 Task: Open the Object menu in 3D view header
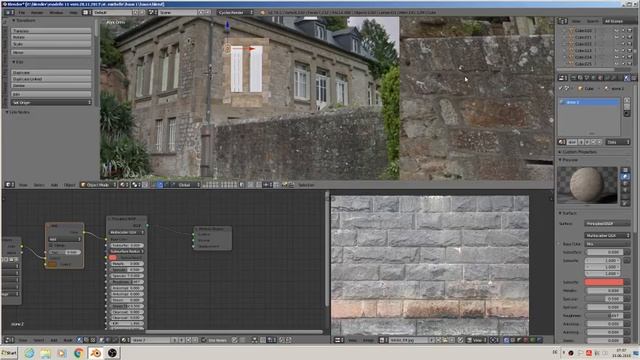pos(69,185)
